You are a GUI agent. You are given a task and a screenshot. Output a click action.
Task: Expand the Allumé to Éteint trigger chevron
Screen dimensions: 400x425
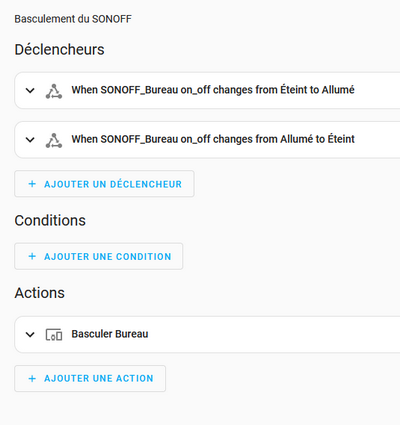[30, 140]
